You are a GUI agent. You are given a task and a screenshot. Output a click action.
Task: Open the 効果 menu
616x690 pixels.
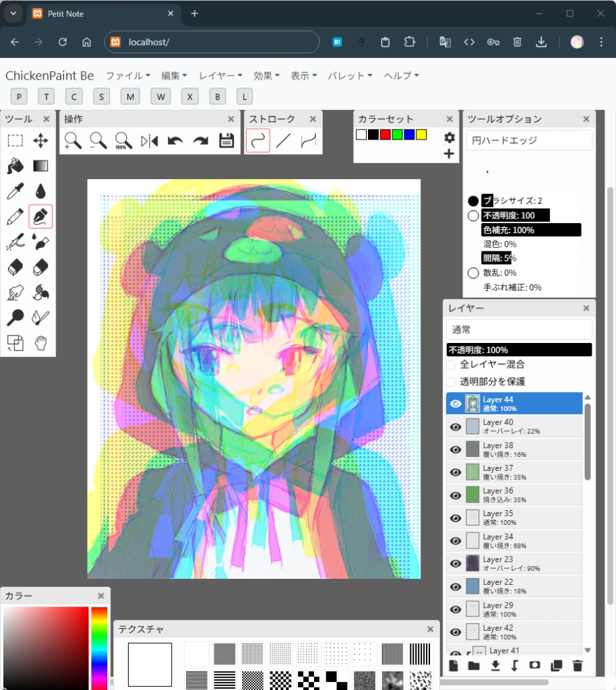tap(266, 75)
